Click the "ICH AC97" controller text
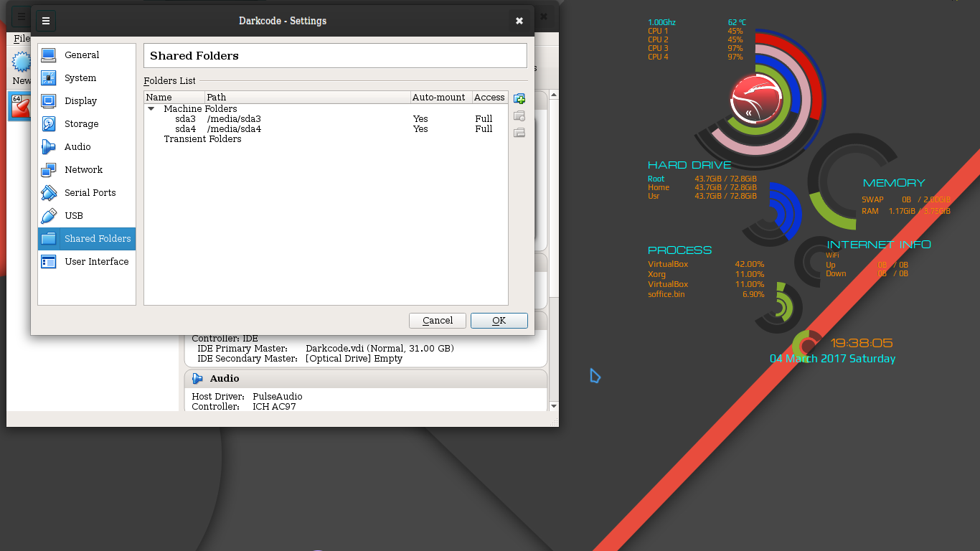Screen dimensions: 980x551 274,407
